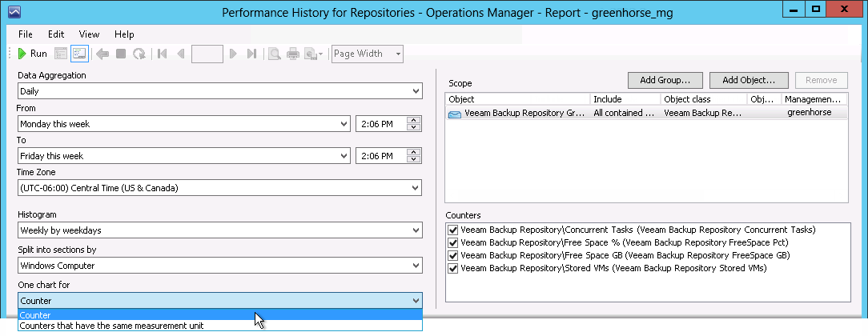
Task: Click the green Run report icon
Action: [22, 54]
